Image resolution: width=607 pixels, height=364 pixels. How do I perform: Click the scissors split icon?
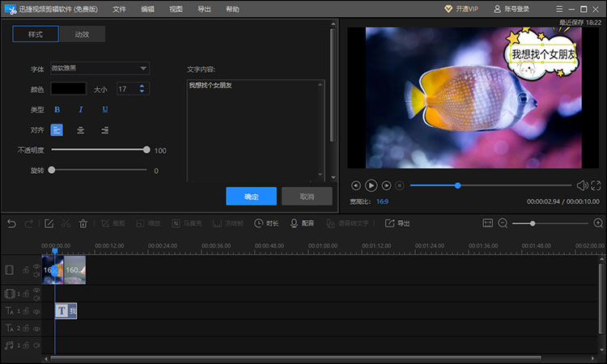(x=66, y=223)
